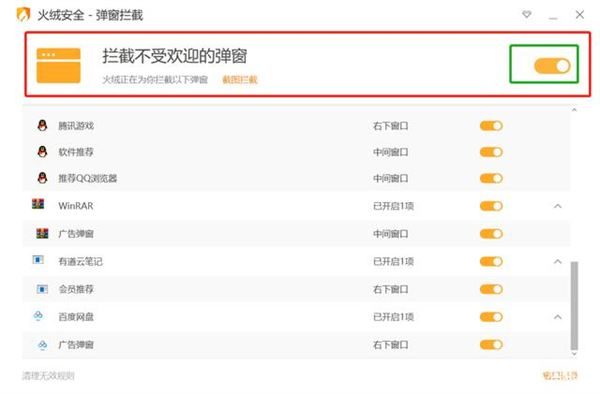The image size is (600, 394).
Task: Click the 有道云笔记 app icon
Action: click(38, 260)
